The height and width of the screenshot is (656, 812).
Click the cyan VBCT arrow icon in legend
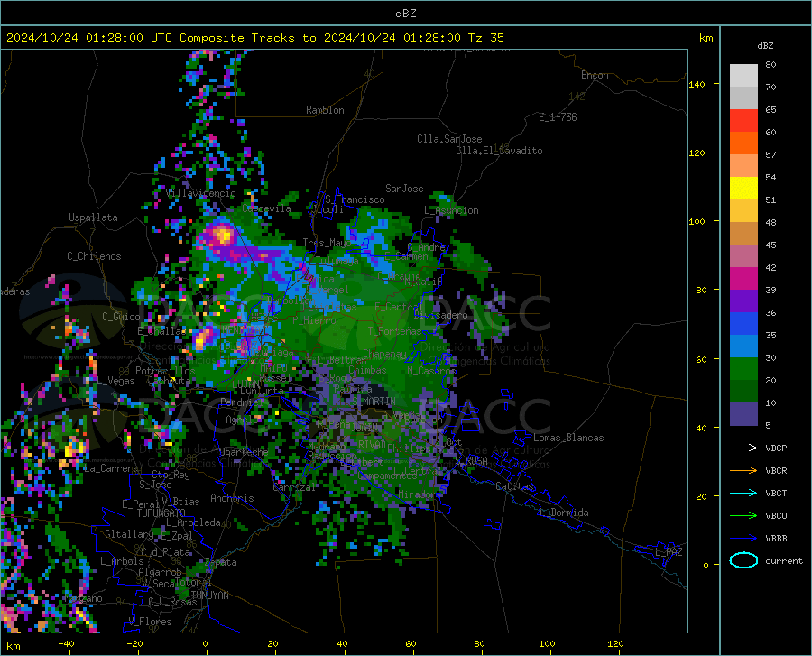coord(743,493)
